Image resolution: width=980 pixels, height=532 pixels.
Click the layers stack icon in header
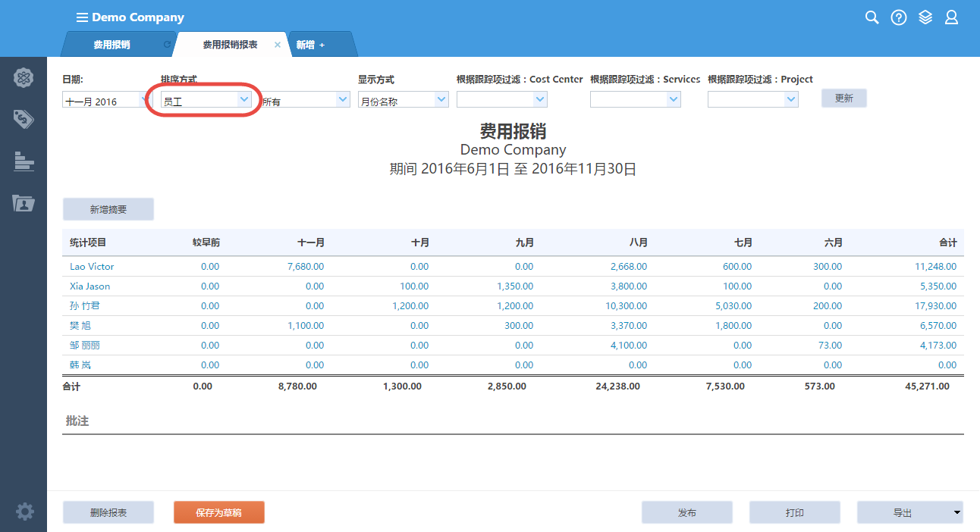(x=925, y=17)
